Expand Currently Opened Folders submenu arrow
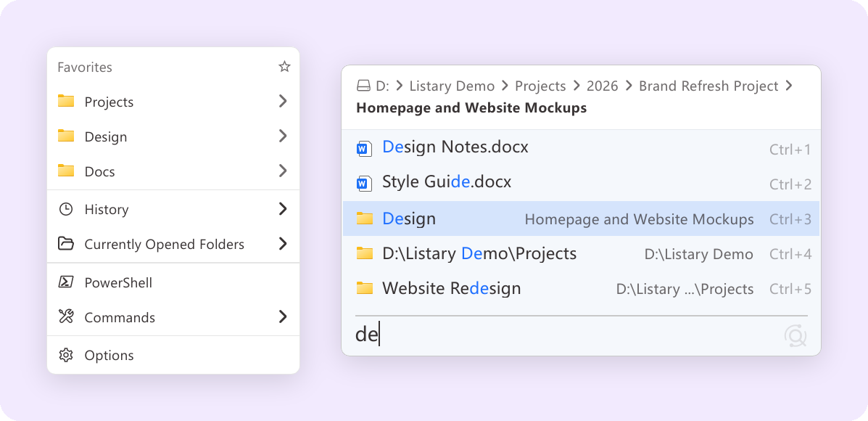The height and width of the screenshot is (421, 868). tap(283, 244)
